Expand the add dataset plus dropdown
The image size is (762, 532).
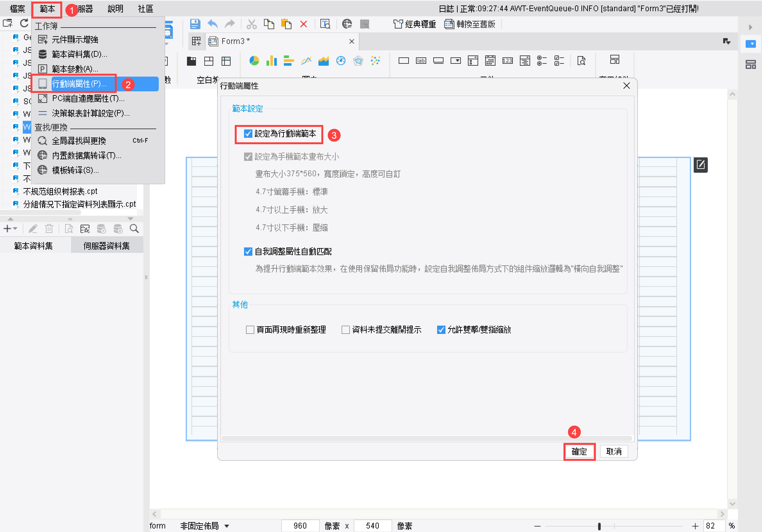10,229
